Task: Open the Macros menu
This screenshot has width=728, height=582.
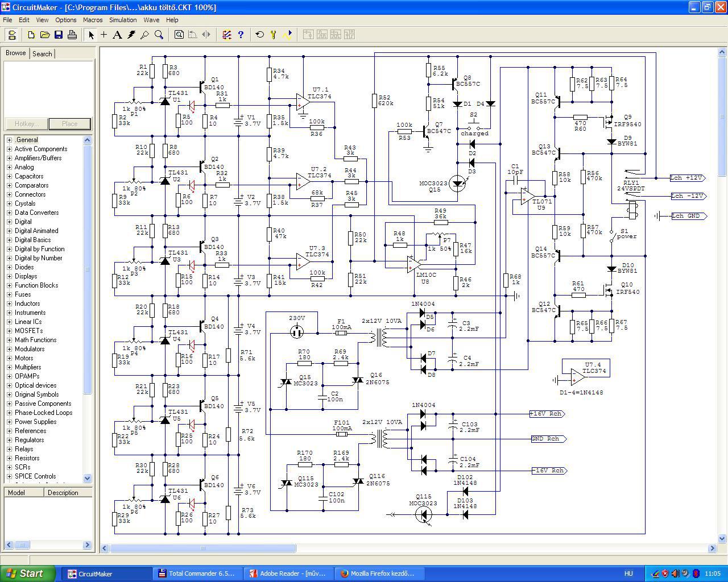Action: coord(93,20)
